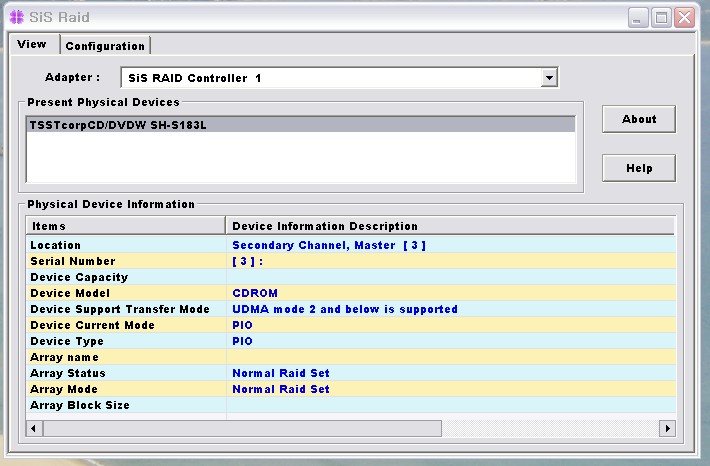Viewport: 710px width, 466px height.
Task: Open the Adapter dropdown arrow
Action: [x=549, y=77]
